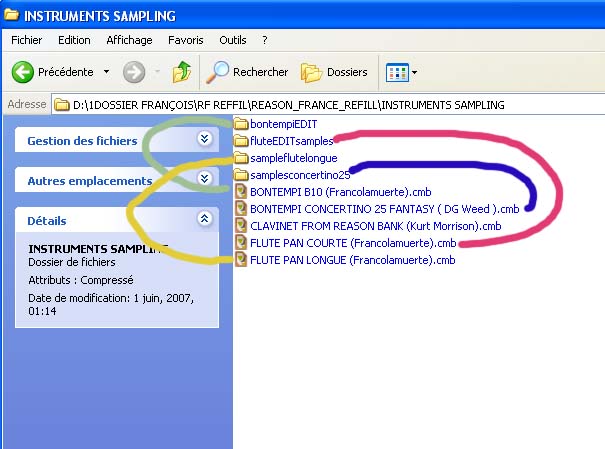Open the forward history dropdown arrow
This screenshot has height=449, width=605.
click(157, 72)
